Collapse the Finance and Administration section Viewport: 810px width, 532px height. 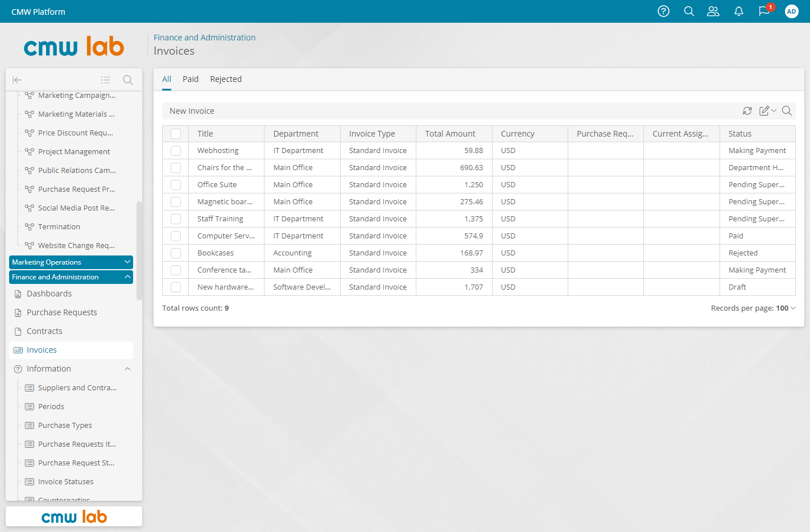pyautogui.click(x=71, y=277)
